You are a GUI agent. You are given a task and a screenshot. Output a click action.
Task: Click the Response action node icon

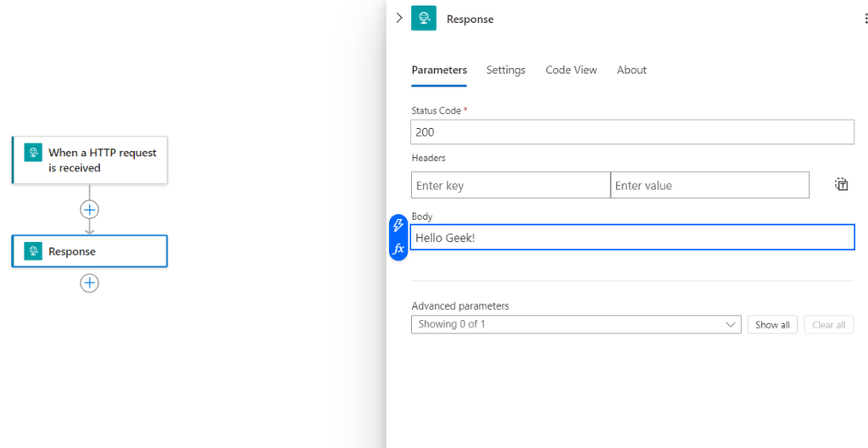(x=33, y=251)
